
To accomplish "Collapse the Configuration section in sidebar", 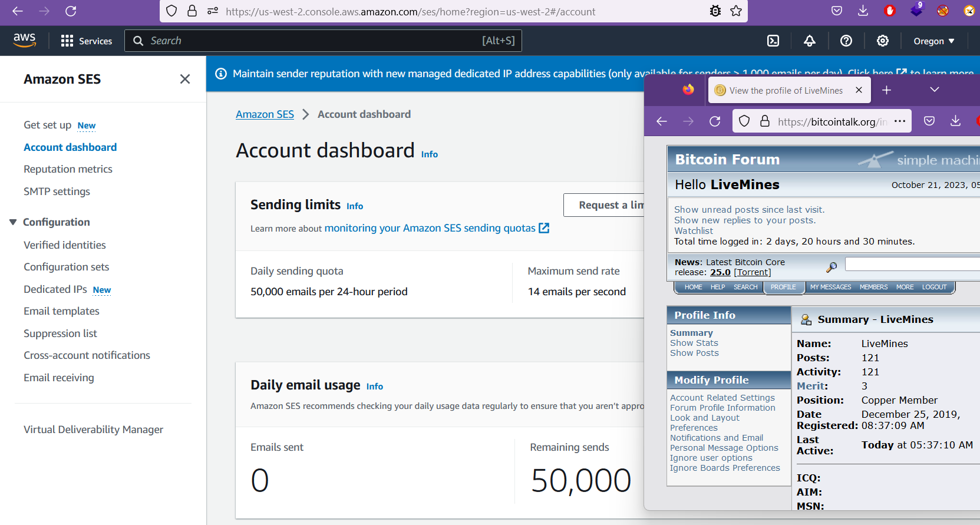I will [13, 222].
